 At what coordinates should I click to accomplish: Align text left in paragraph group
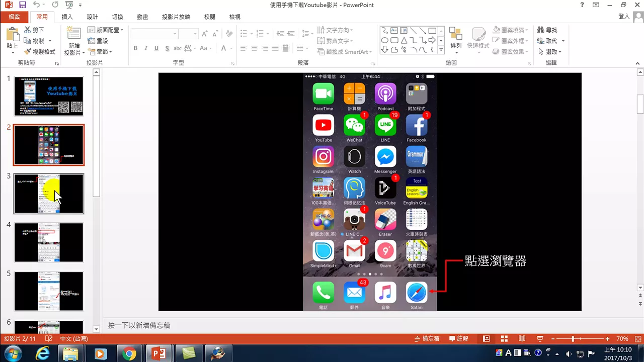tap(244, 49)
